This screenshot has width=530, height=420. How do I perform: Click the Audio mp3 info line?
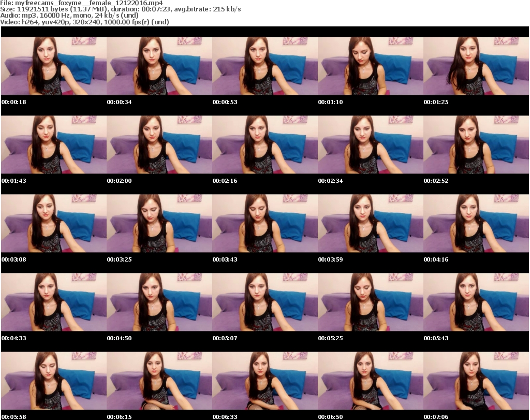(x=69, y=16)
